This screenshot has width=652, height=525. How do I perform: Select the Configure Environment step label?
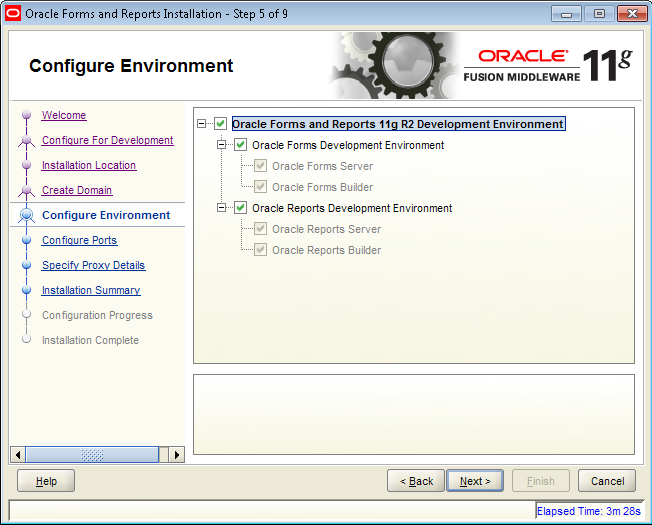(x=106, y=215)
